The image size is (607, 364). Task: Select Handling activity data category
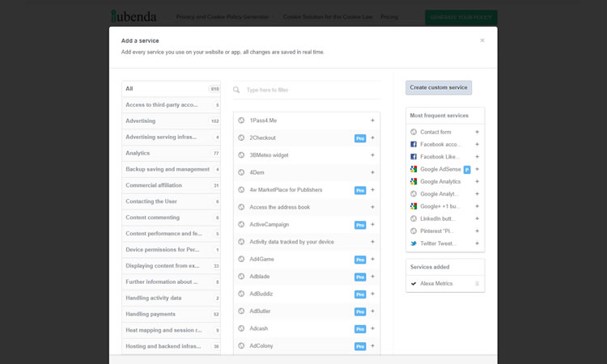171,298
